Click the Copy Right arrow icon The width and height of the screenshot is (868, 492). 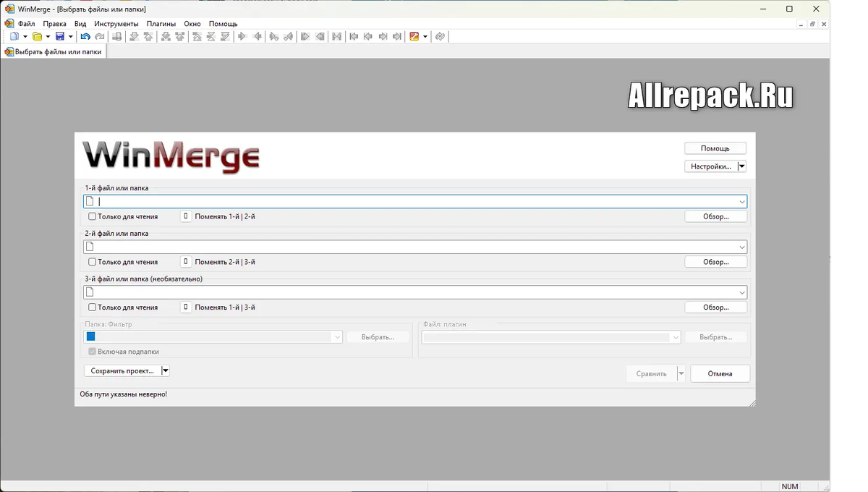pyautogui.click(x=242, y=36)
